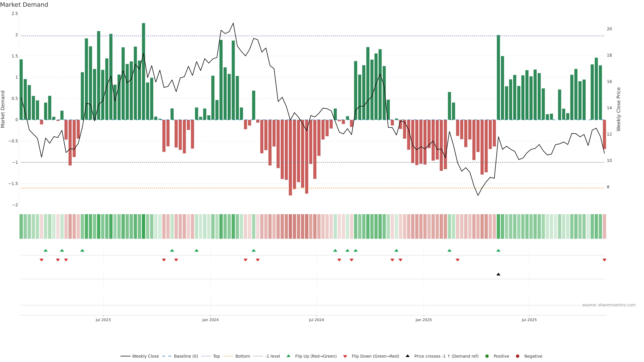
Task: Click the first red flip-down marker at far left
Action: [41, 260]
